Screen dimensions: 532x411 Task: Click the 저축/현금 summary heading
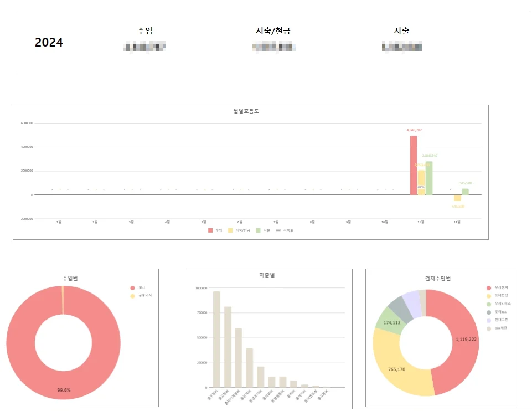269,31
